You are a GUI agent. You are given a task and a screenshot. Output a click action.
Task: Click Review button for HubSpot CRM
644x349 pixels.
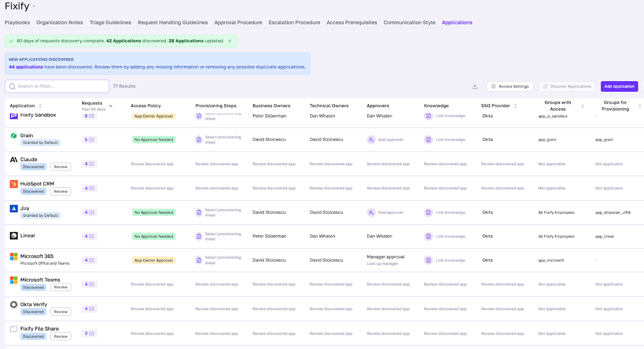tap(61, 191)
